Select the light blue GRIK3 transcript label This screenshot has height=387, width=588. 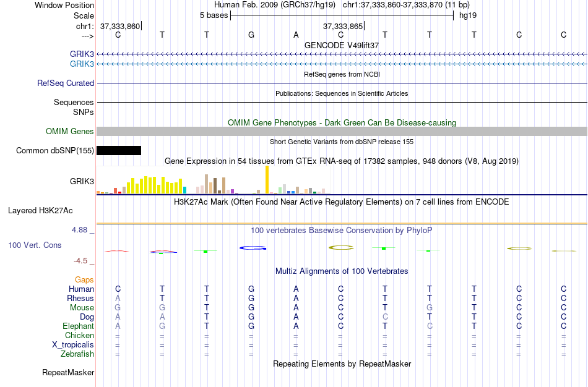click(x=82, y=64)
